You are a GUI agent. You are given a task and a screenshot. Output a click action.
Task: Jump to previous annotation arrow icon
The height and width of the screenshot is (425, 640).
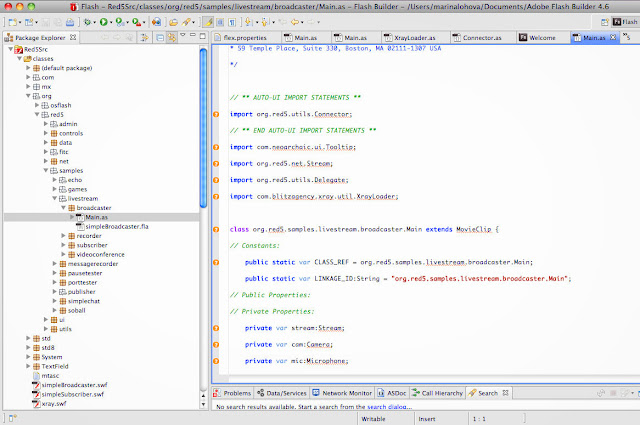click(265, 22)
